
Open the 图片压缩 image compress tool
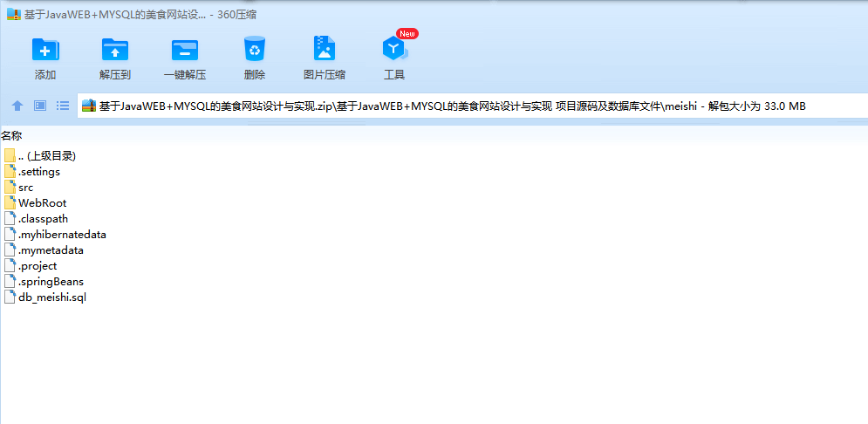(x=325, y=49)
